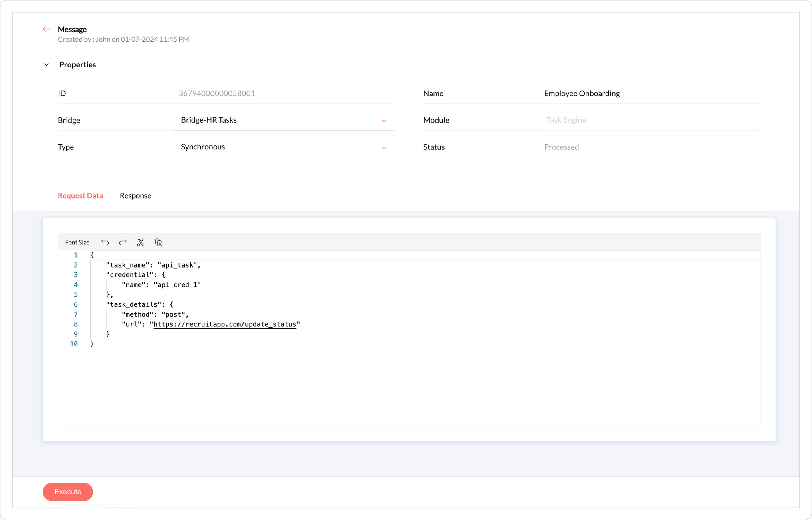Click the redo icon in editor toolbar
The height and width of the screenshot is (520, 812).
(x=123, y=242)
